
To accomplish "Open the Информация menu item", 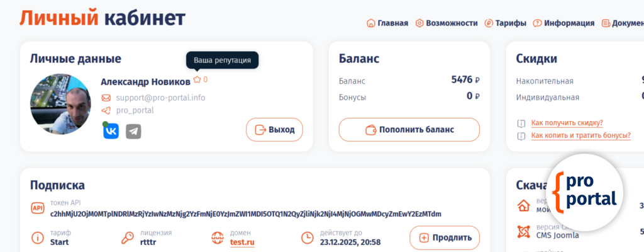I will [563, 23].
